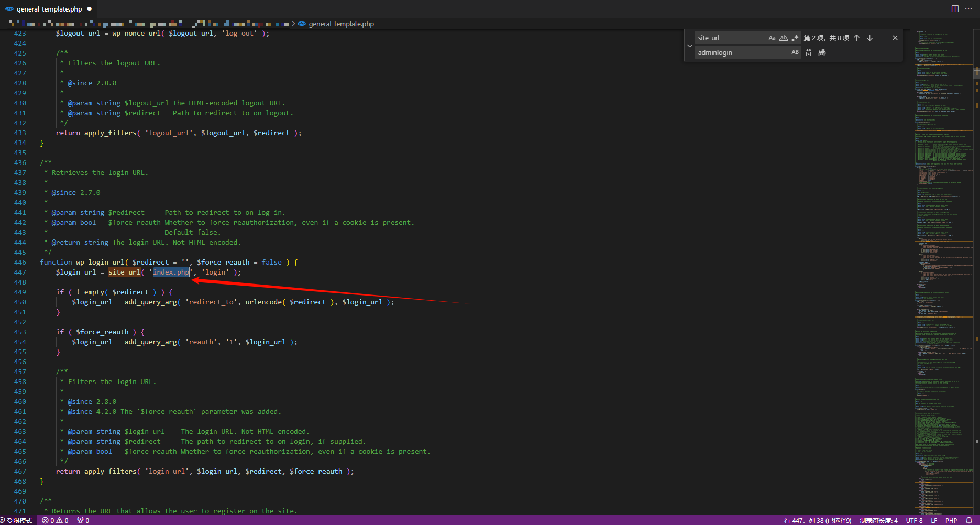Click the Replace All icon
The width and height of the screenshot is (980, 525).
822,52
